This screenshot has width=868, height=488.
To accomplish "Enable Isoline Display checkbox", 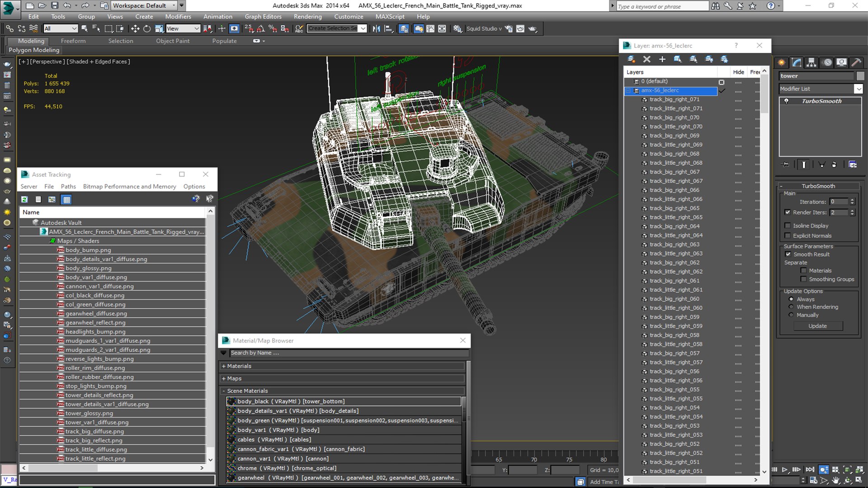I will (x=788, y=225).
